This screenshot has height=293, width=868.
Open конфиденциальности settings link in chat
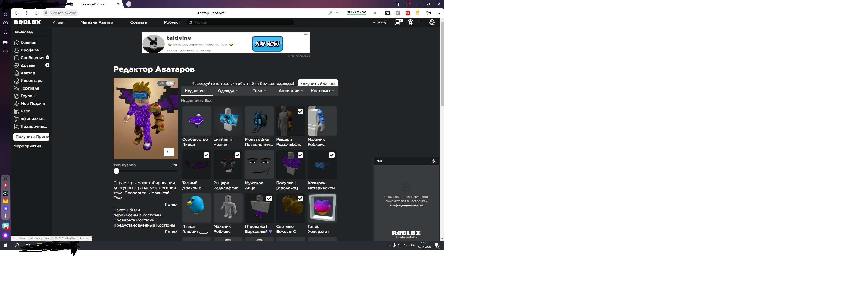406,205
